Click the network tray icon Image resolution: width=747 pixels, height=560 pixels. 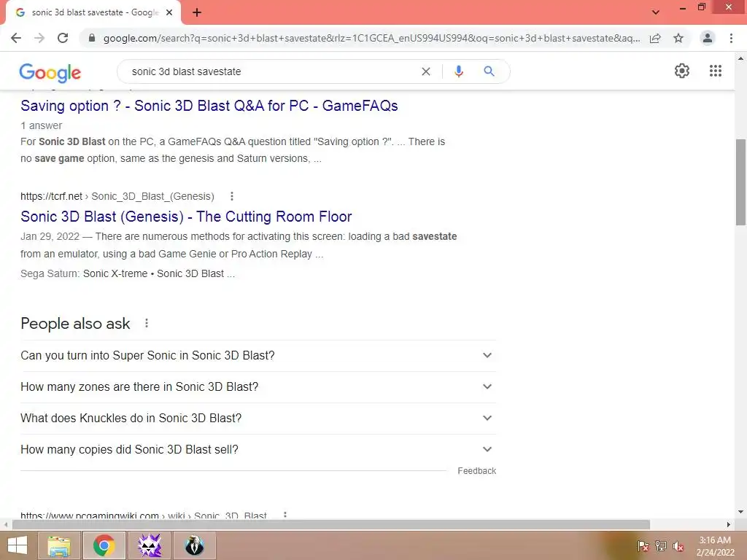point(660,546)
